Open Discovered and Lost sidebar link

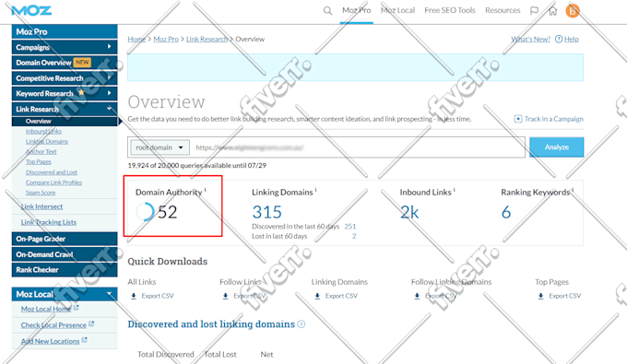(x=52, y=172)
